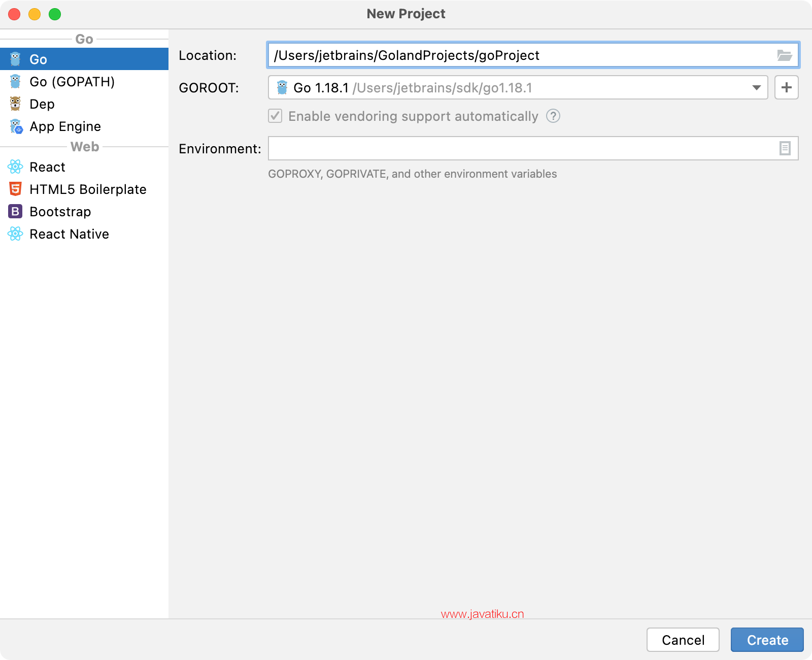Select Go (GOPATH) project type
The height and width of the screenshot is (660, 812).
pyautogui.click(x=72, y=82)
